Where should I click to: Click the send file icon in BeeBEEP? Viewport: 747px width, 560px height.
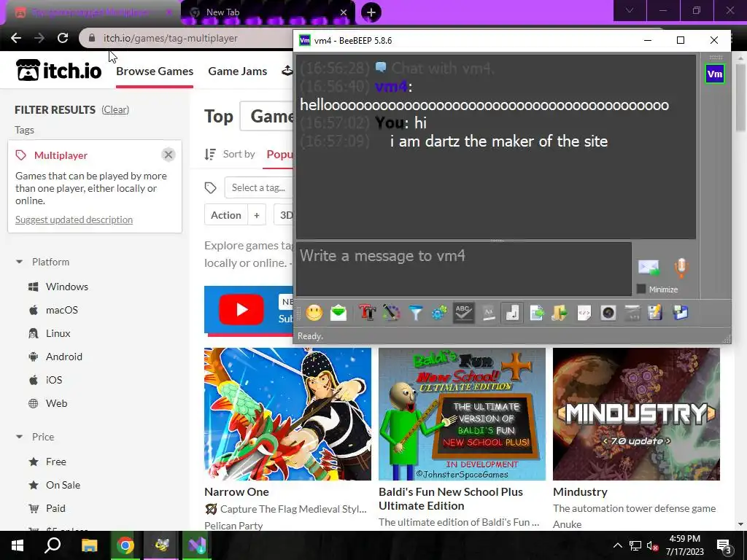[536, 313]
